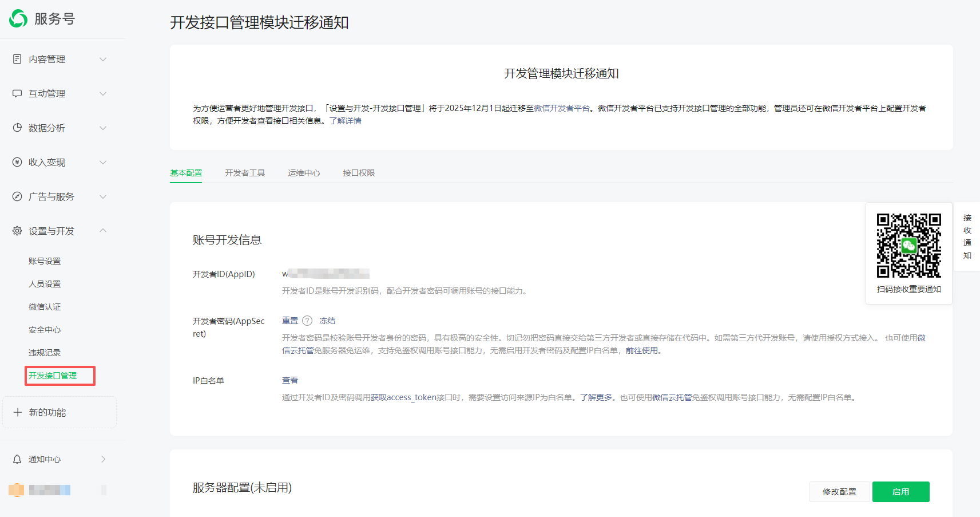Screen dimensions: 980x517
Task: Click the plus icon beside 新的功能
Action: [18, 412]
